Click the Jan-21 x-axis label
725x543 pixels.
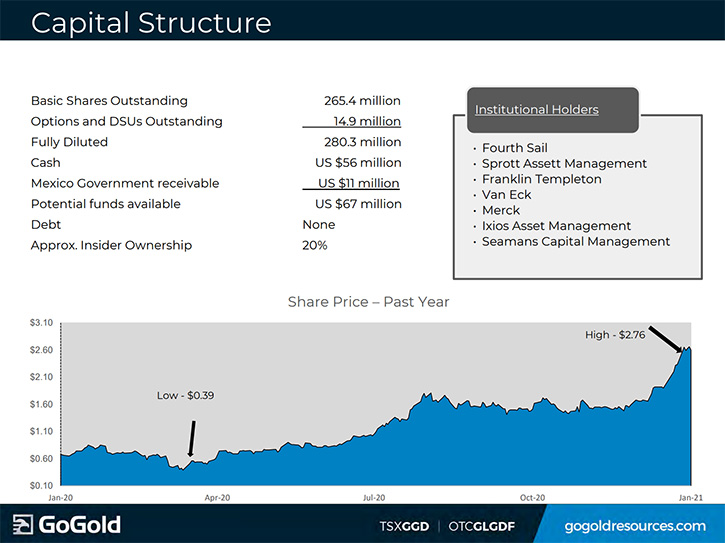[691, 498]
